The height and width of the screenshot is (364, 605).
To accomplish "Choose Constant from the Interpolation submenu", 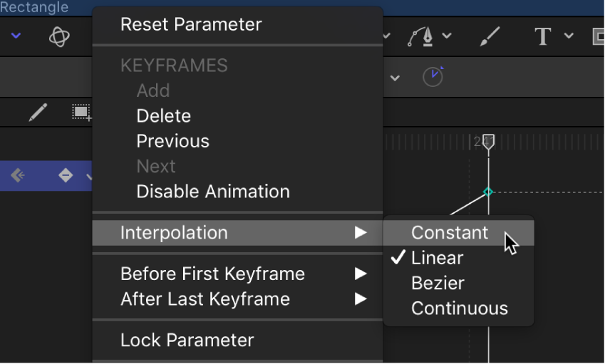I will coord(450,233).
